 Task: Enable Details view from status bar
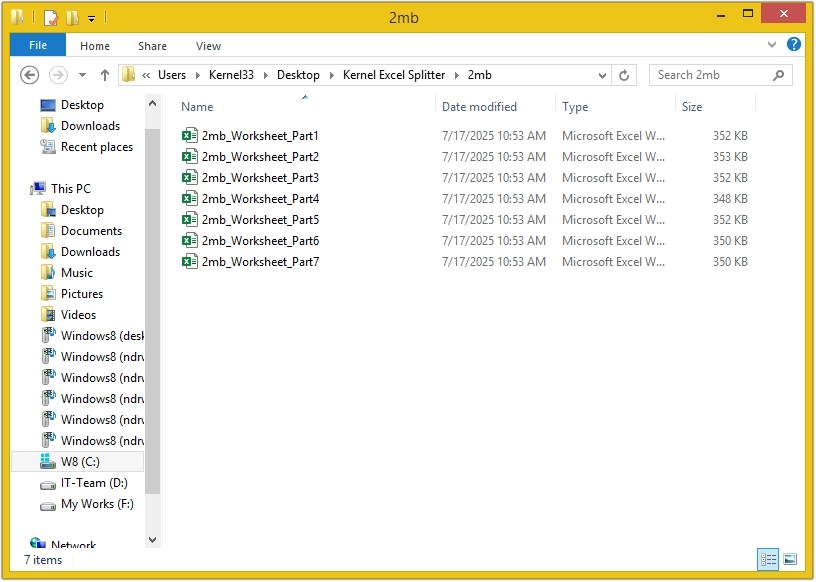768,560
